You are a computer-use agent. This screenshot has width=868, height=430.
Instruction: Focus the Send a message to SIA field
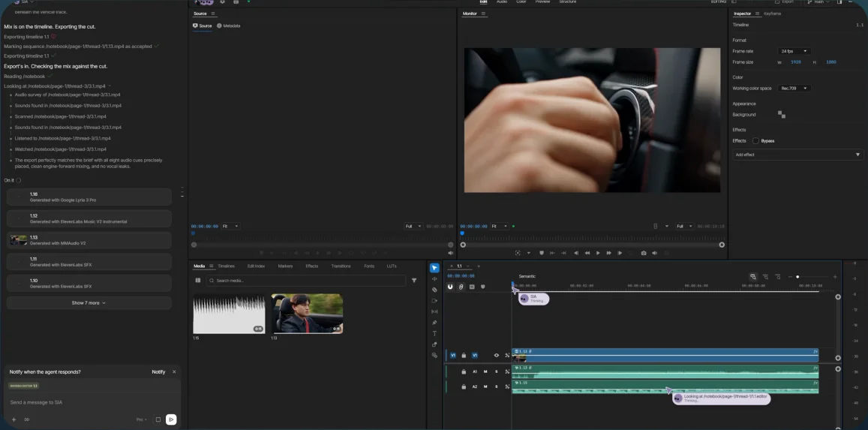coord(92,402)
